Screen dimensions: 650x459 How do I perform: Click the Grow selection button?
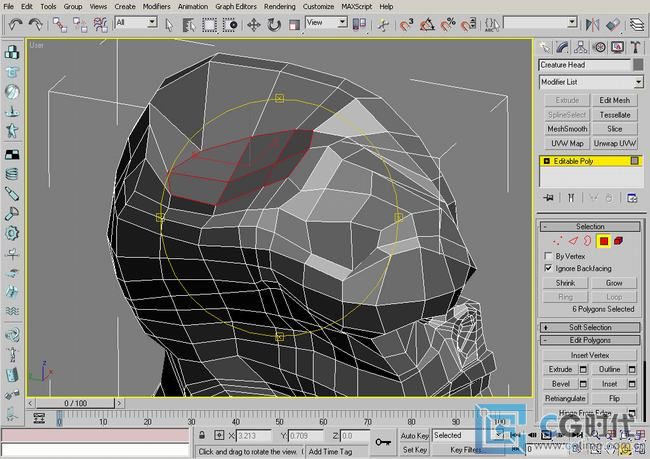[614, 283]
